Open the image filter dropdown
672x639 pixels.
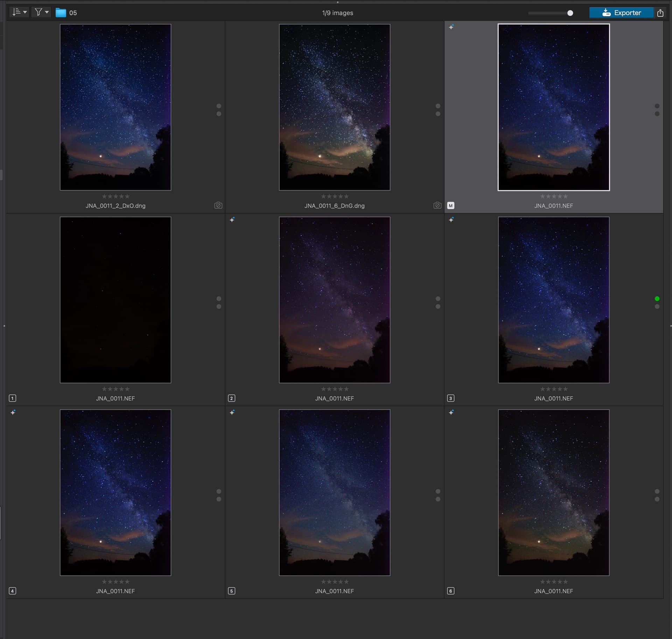point(41,12)
